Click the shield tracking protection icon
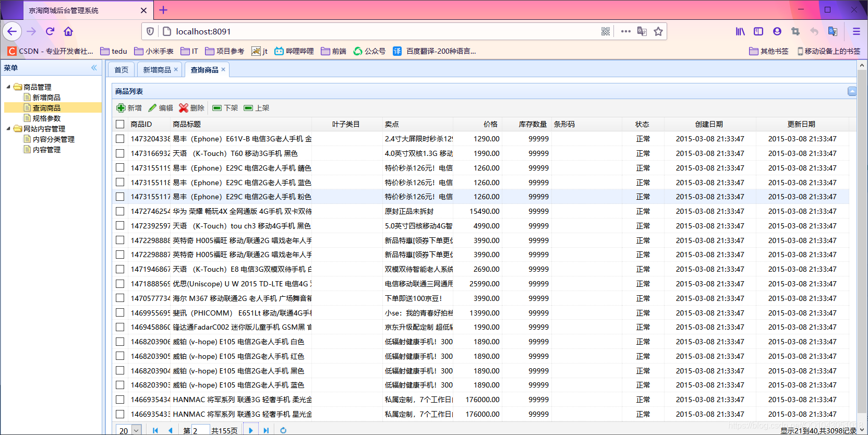Screen dimensions: 868x435 [150, 31]
